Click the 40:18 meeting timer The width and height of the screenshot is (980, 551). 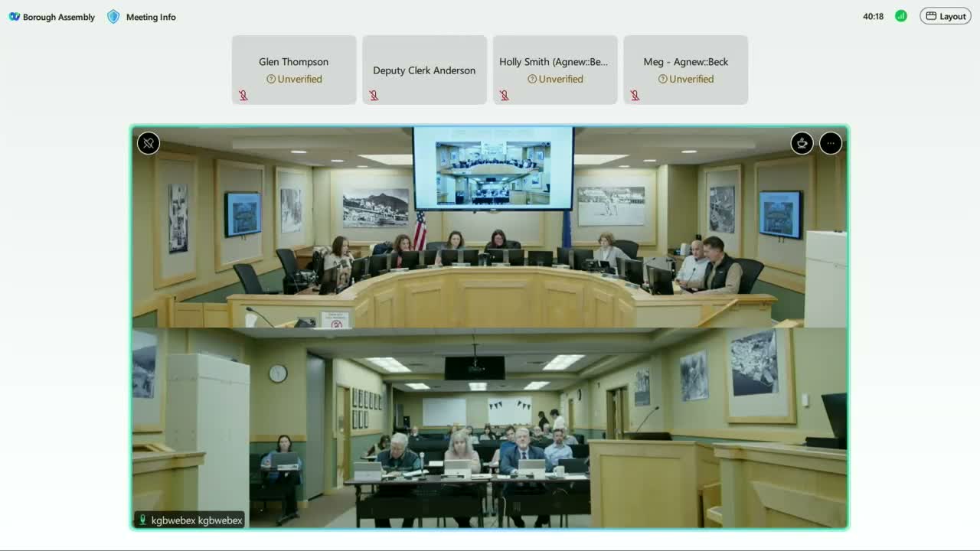point(874,15)
